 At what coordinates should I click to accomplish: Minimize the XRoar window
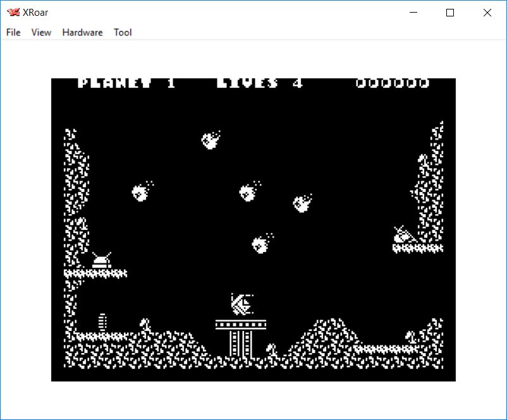tap(413, 13)
